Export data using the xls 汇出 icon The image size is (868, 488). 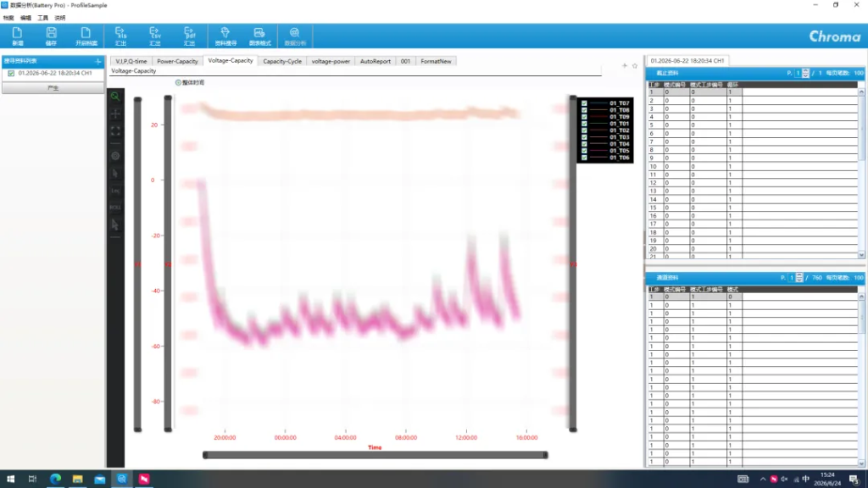tap(120, 36)
